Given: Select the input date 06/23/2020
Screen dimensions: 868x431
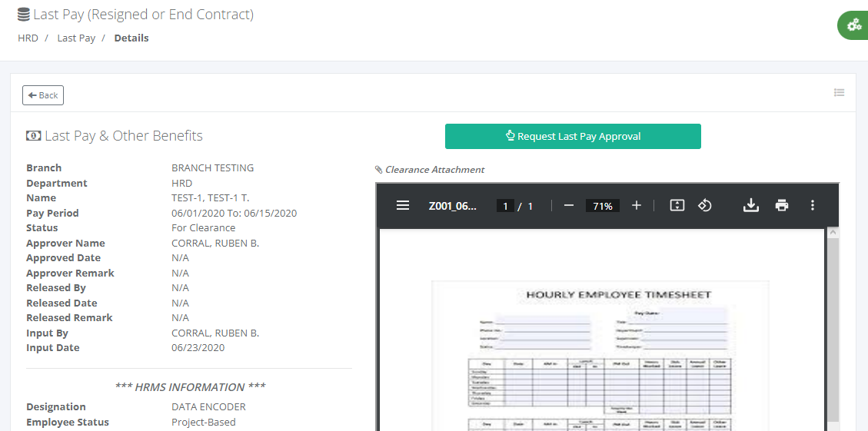Looking at the screenshot, I should point(198,348).
